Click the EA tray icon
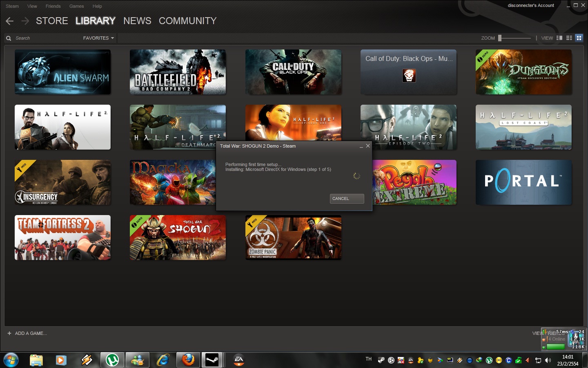Image resolution: width=588 pixels, height=368 pixels. tap(411, 360)
